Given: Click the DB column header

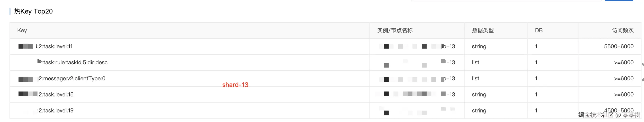Looking at the screenshot, I should tap(538, 30).
